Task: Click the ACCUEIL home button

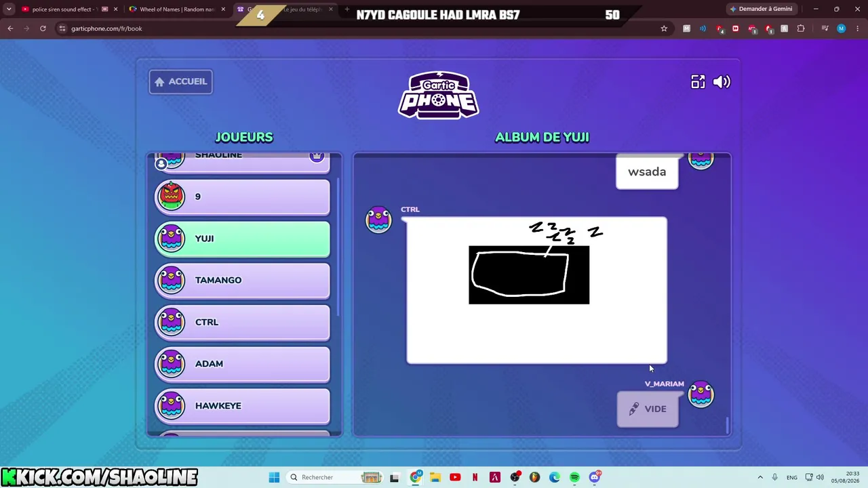Action: coord(181,82)
